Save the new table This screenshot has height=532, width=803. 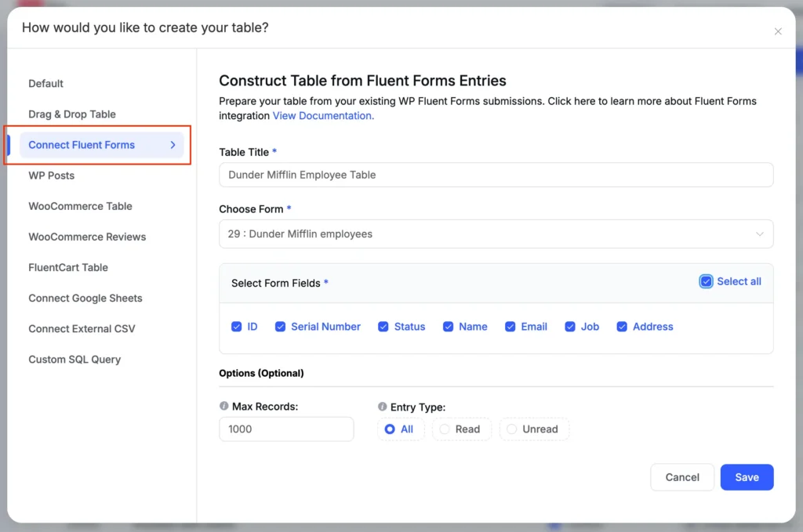click(747, 477)
